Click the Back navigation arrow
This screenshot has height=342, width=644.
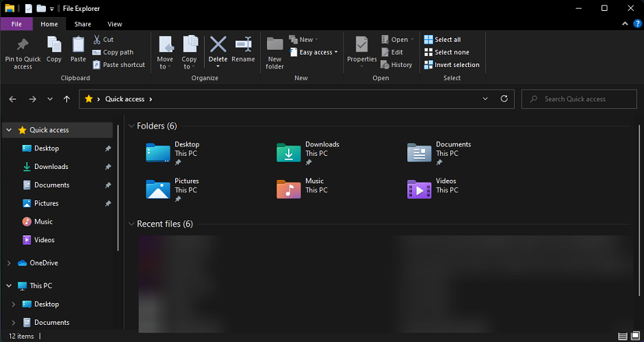click(13, 99)
